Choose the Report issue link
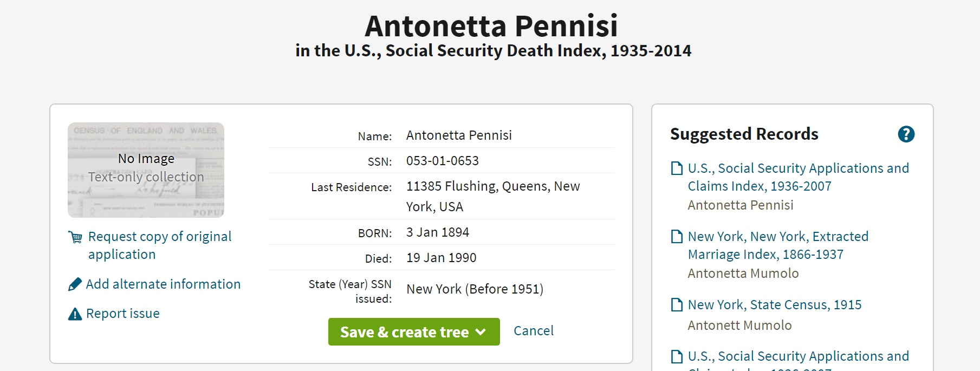This screenshot has height=371, width=980. point(122,314)
